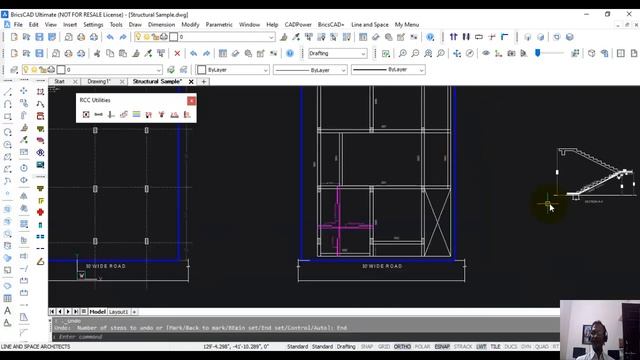Open the Line and Space menu

coord(370,25)
